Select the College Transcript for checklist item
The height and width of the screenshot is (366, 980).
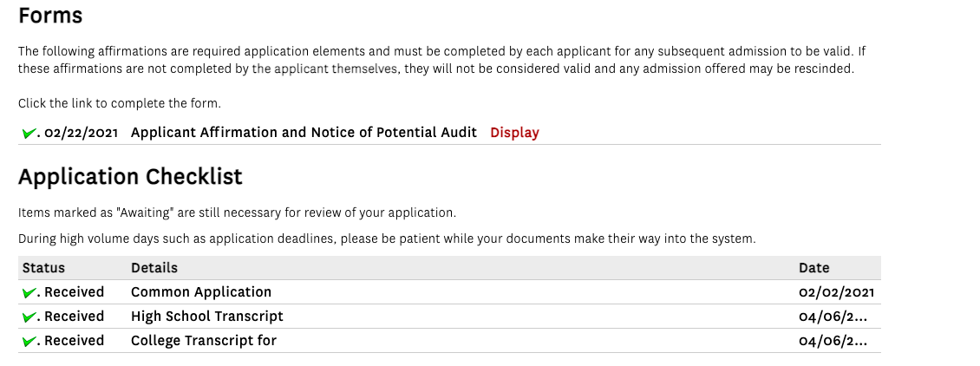pos(204,341)
